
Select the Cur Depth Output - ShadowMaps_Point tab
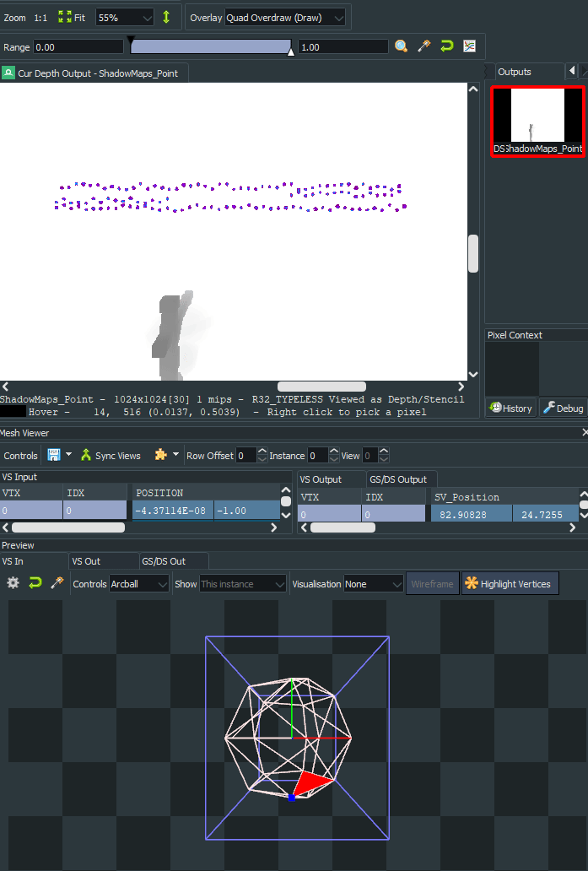tap(94, 73)
